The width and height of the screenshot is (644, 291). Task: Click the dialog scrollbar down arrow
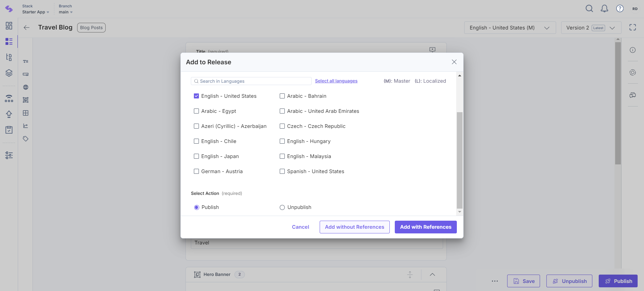460,212
